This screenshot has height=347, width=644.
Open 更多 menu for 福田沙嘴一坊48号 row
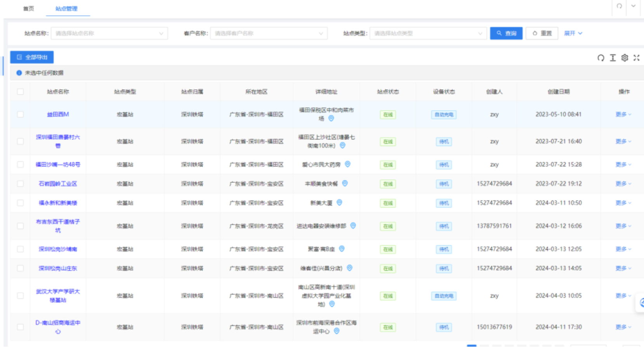click(623, 164)
